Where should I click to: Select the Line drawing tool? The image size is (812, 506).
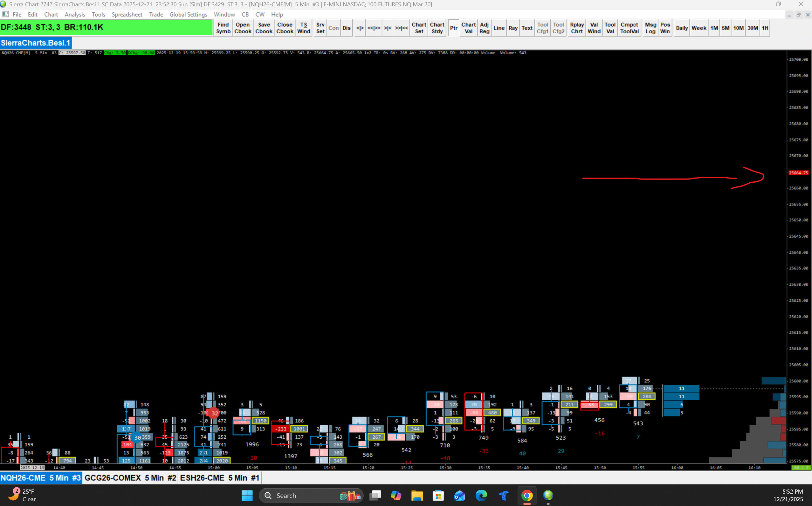[x=499, y=28]
